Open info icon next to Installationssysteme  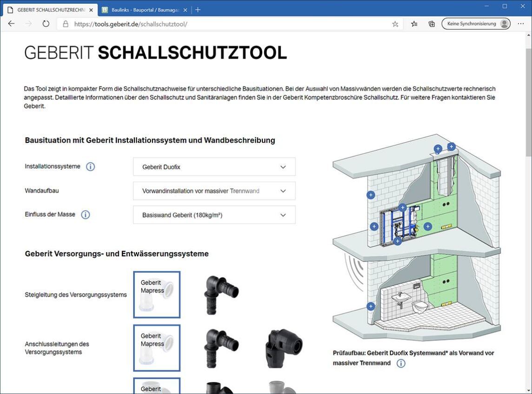click(x=90, y=167)
